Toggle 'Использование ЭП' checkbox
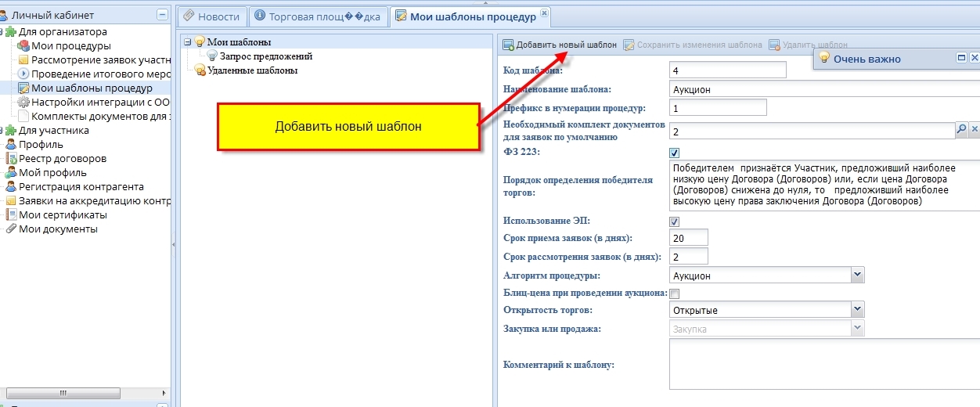 click(675, 222)
